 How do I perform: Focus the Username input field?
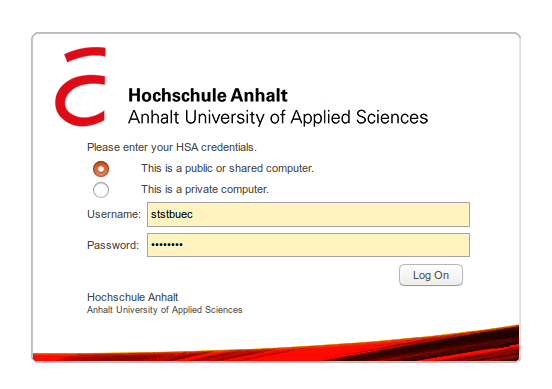308,214
